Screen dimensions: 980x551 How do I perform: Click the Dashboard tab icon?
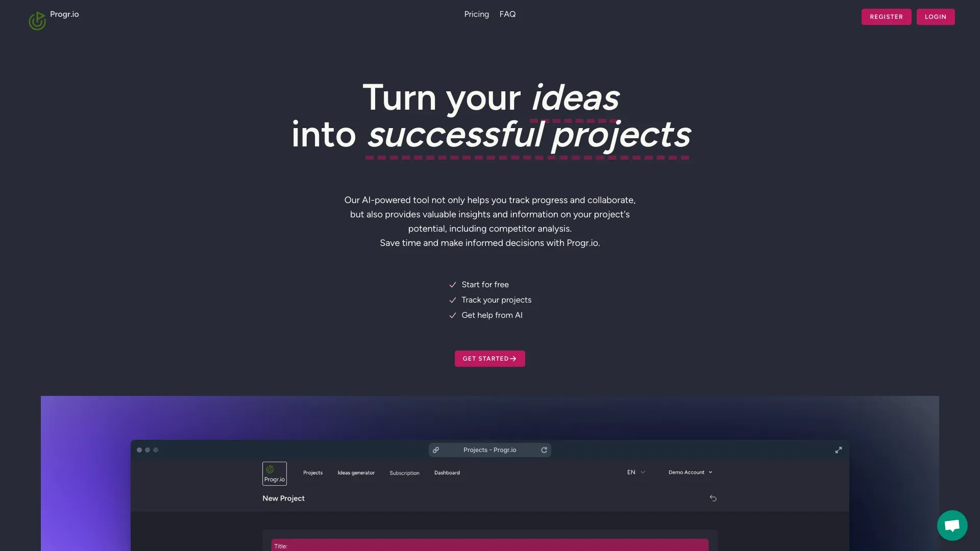tap(447, 473)
